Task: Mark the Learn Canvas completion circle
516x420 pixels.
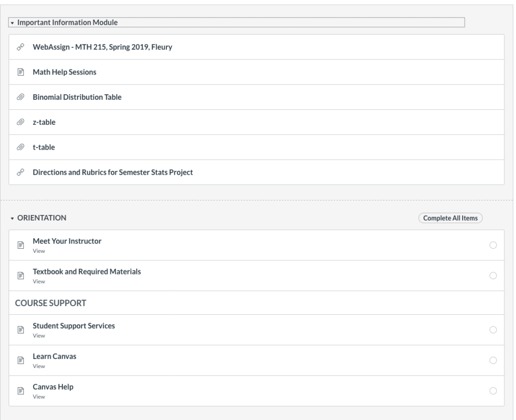Action: pyautogui.click(x=493, y=361)
